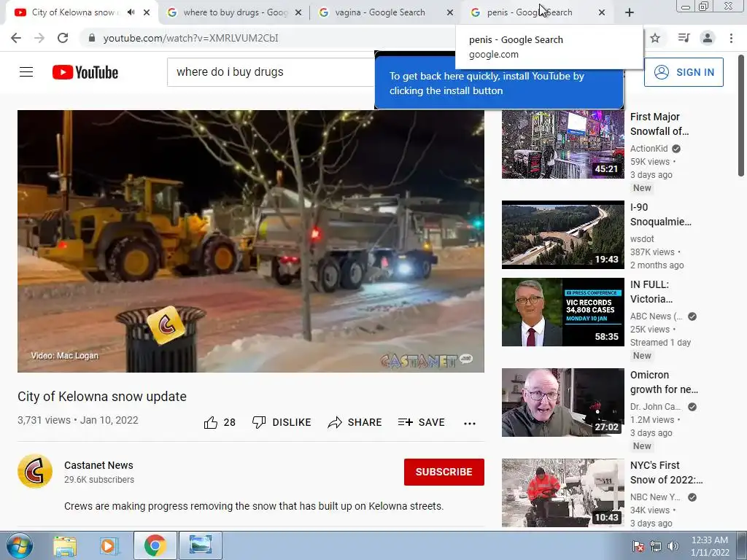Image resolution: width=747 pixels, height=560 pixels.
Task: Open more actions ellipsis under video
Action: [x=470, y=424]
